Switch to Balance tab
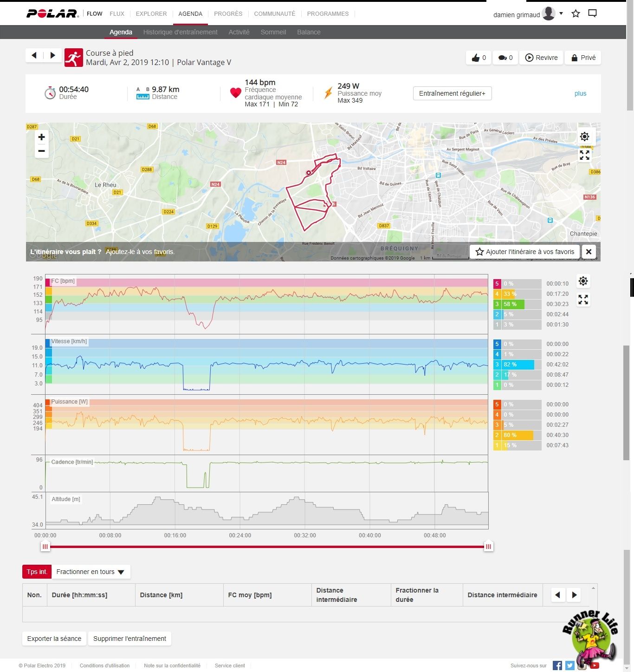 tap(309, 32)
